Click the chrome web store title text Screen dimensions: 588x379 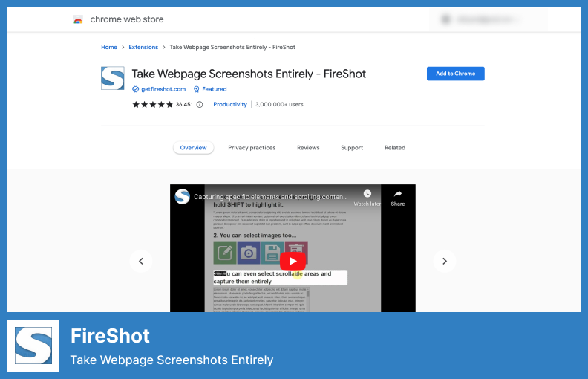pyautogui.click(x=127, y=19)
